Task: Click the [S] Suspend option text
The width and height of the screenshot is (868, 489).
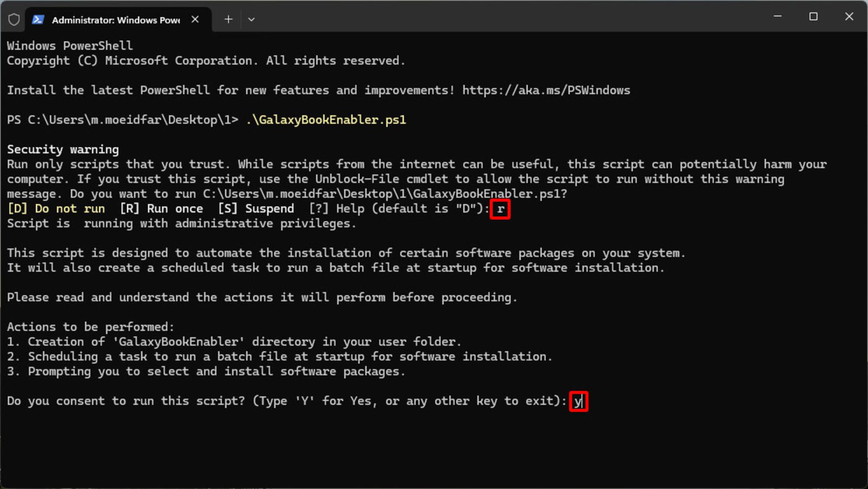Action: coord(256,209)
